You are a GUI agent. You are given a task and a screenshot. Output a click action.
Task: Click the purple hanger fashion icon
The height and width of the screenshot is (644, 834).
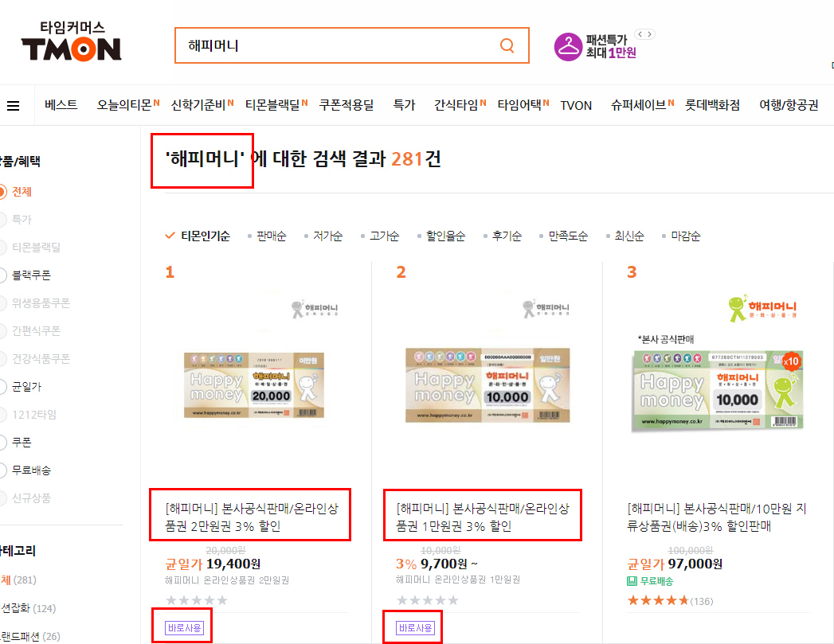click(568, 47)
